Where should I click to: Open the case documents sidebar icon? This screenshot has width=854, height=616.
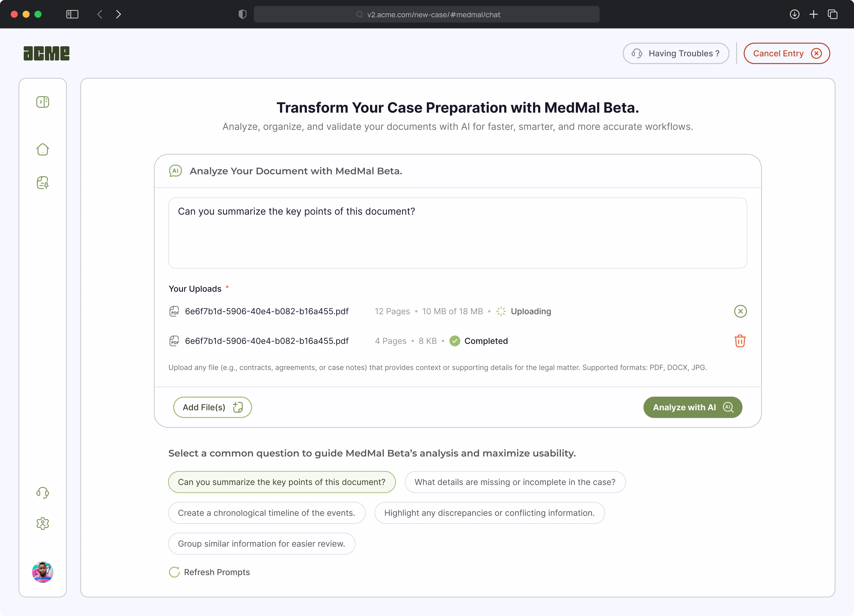click(43, 183)
